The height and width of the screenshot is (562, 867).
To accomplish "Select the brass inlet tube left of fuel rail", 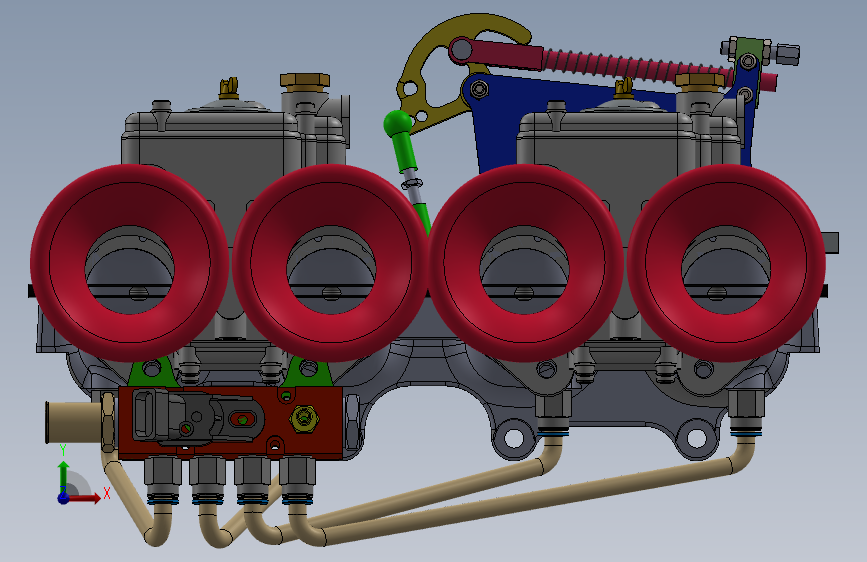I will tap(74, 422).
